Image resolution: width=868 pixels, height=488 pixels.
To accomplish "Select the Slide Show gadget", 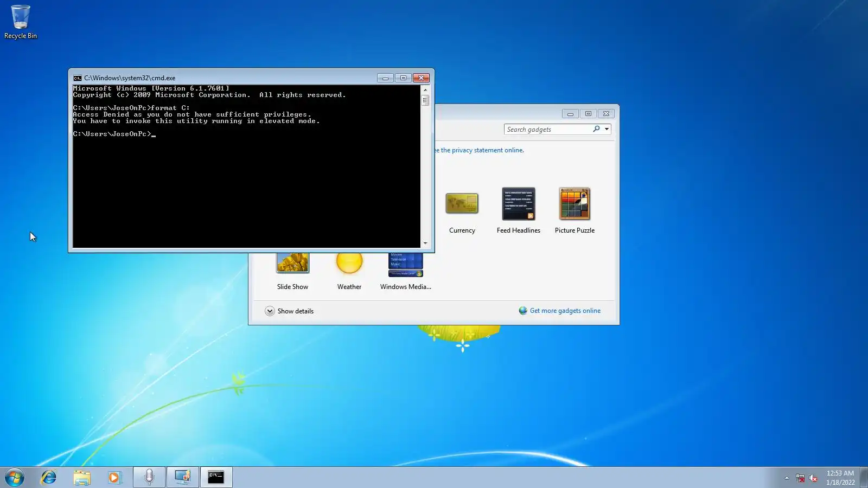I will (292, 272).
